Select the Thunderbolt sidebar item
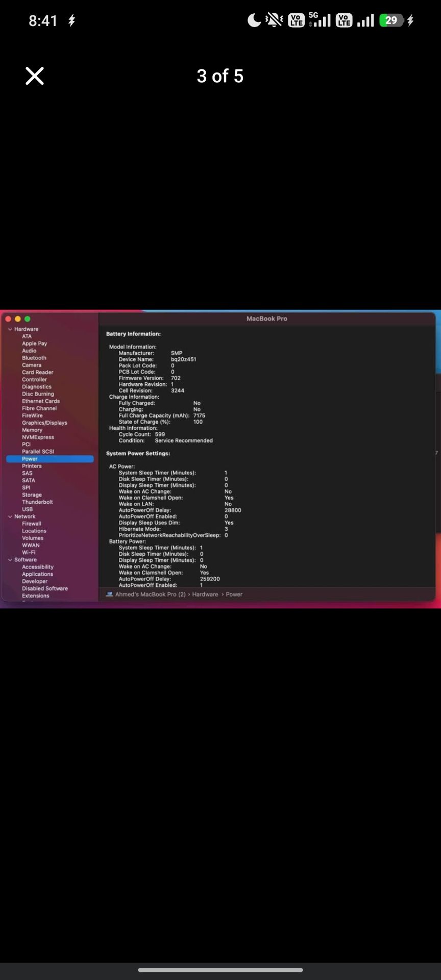This screenshot has width=441, height=980. 37,502
